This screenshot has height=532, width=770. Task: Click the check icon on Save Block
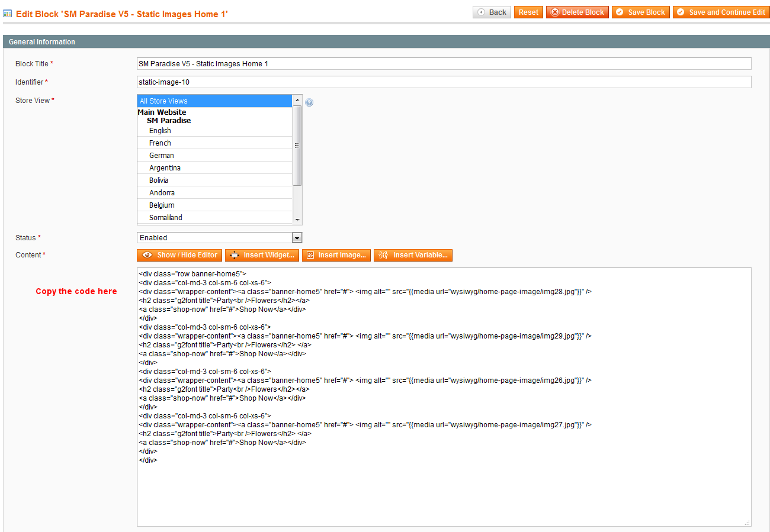[620, 12]
